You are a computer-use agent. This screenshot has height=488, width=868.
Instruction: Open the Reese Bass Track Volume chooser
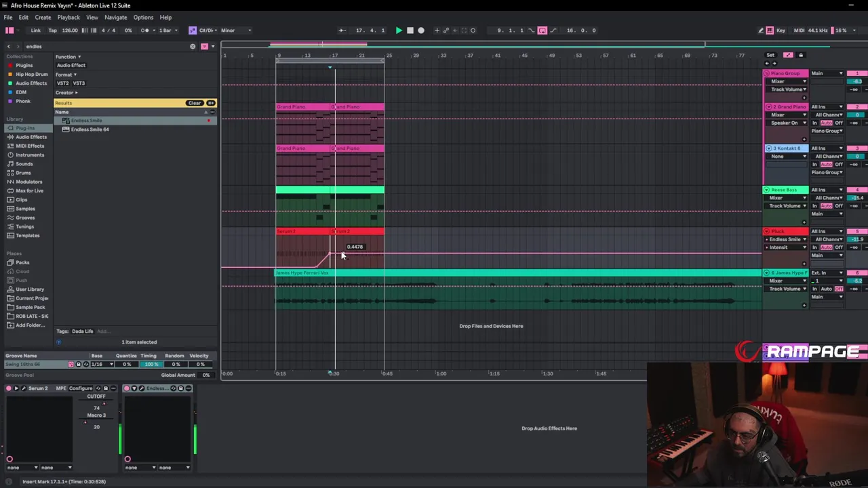point(787,206)
